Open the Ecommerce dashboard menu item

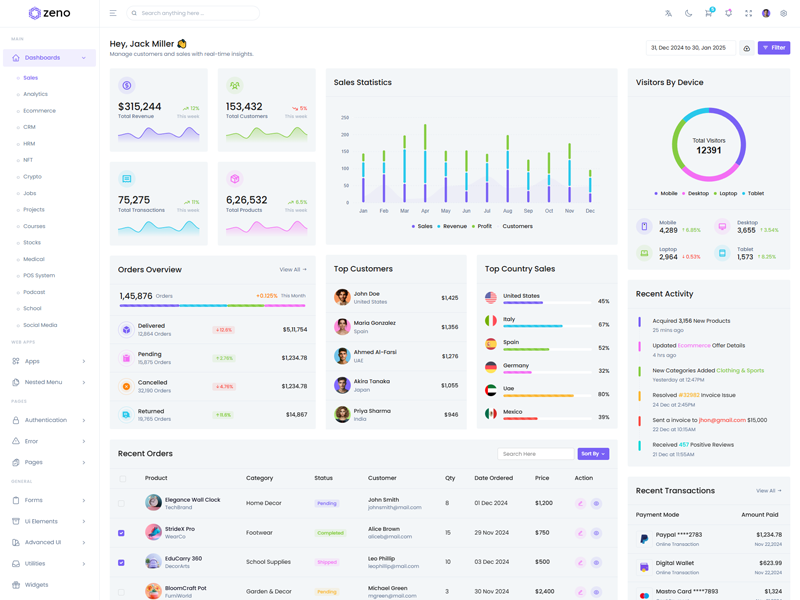click(x=40, y=111)
